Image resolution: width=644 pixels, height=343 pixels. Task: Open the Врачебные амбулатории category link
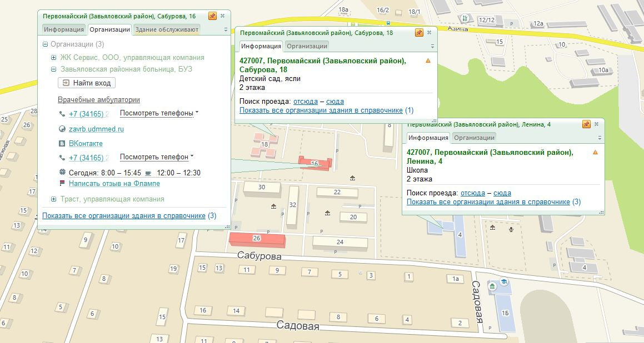(x=98, y=100)
